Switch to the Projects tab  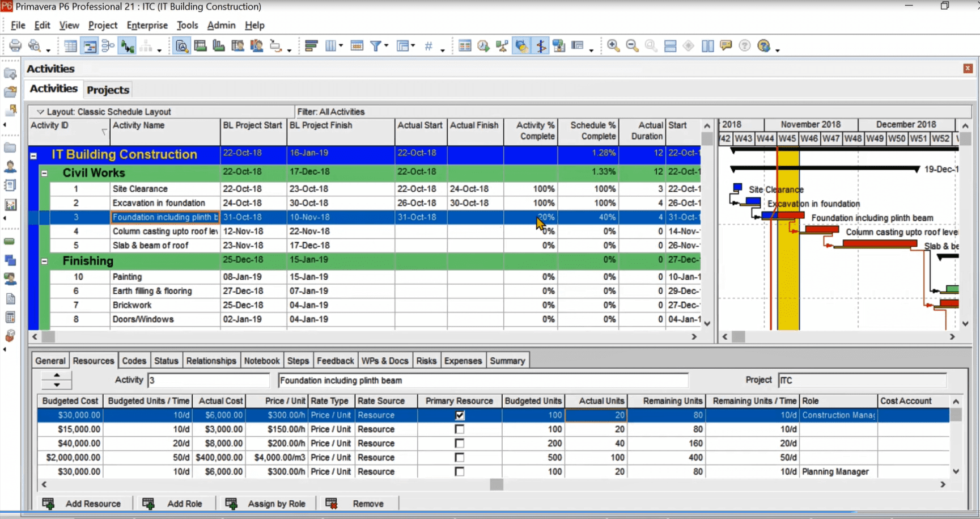[x=108, y=90]
